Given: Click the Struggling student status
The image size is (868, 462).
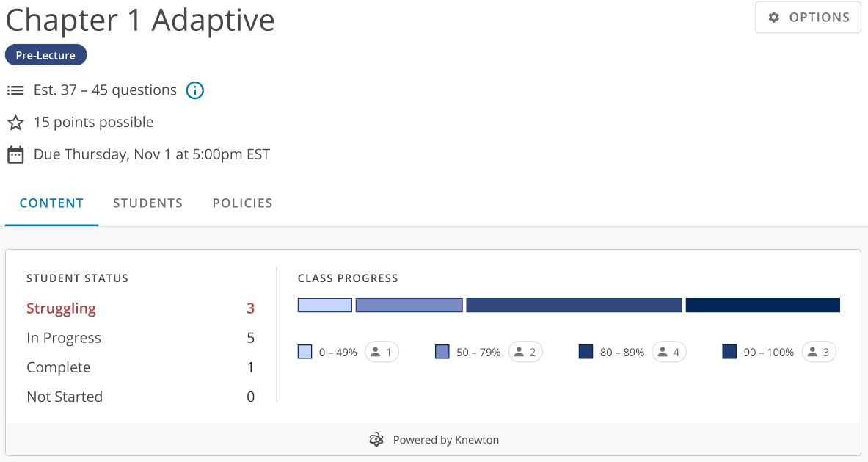Looking at the screenshot, I should (x=61, y=308).
